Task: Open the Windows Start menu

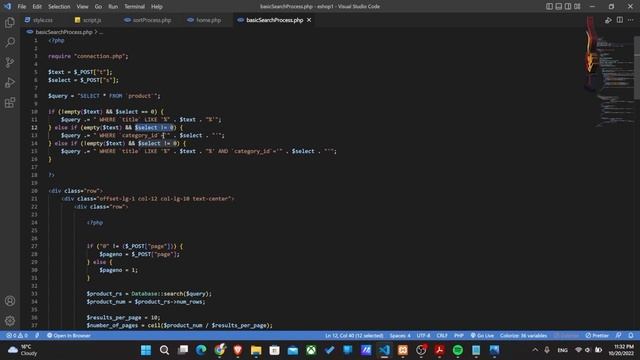Action: pos(146,350)
